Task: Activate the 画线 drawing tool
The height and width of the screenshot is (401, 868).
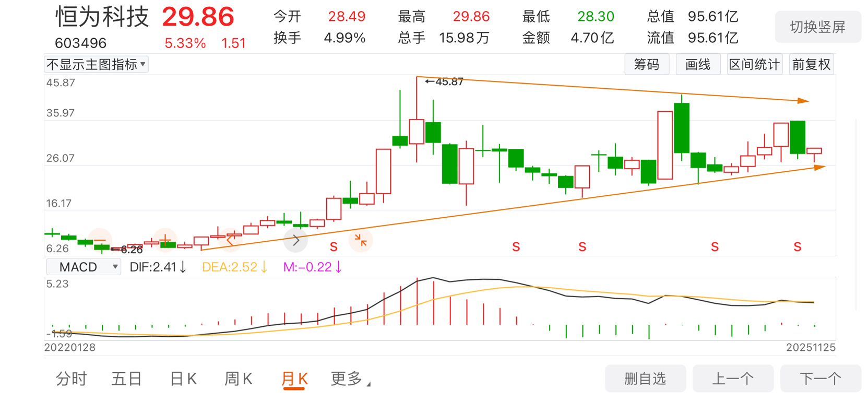Action: (x=698, y=64)
